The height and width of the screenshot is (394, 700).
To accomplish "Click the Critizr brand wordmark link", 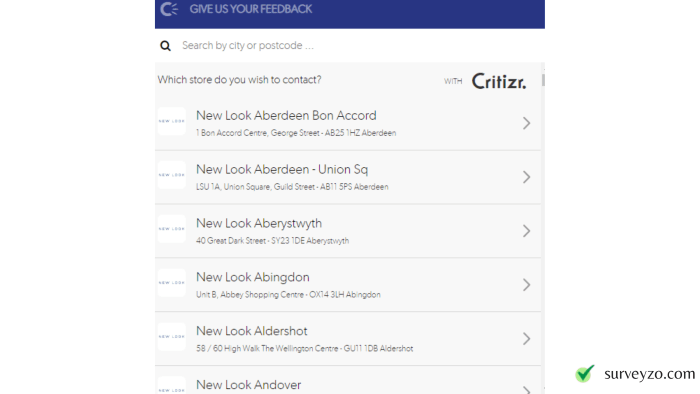I will [x=499, y=81].
